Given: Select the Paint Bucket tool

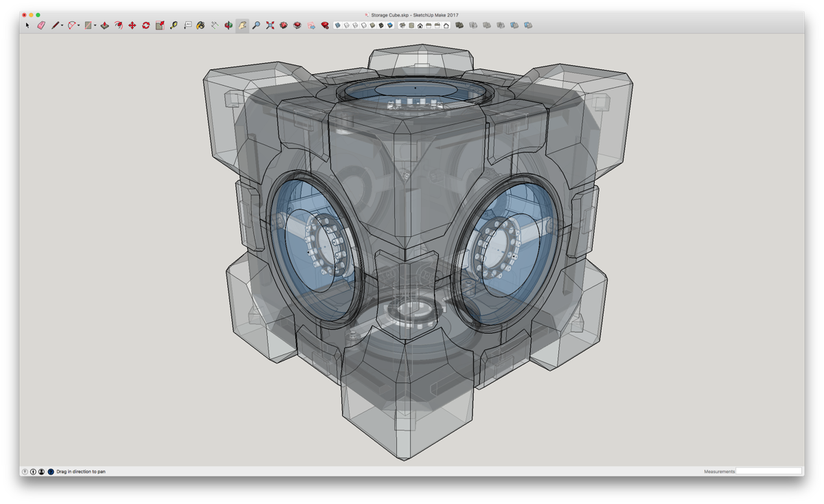Looking at the screenshot, I should point(201,25).
